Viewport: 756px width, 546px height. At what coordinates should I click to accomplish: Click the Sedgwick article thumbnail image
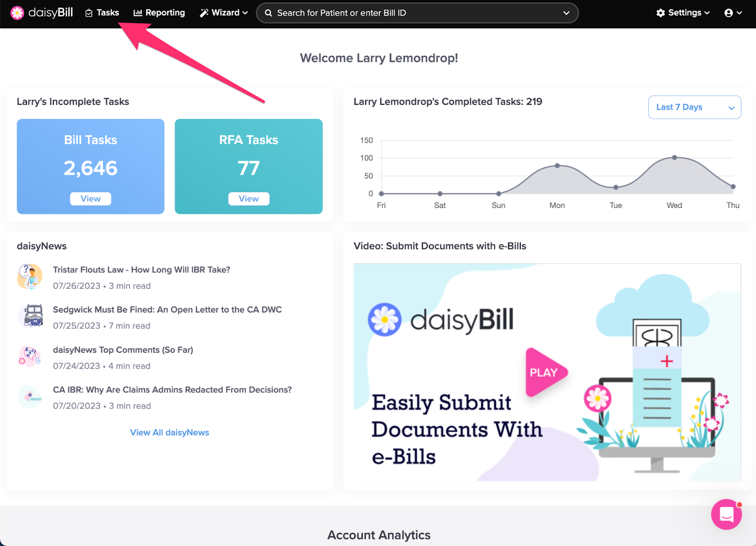pos(30,316)
